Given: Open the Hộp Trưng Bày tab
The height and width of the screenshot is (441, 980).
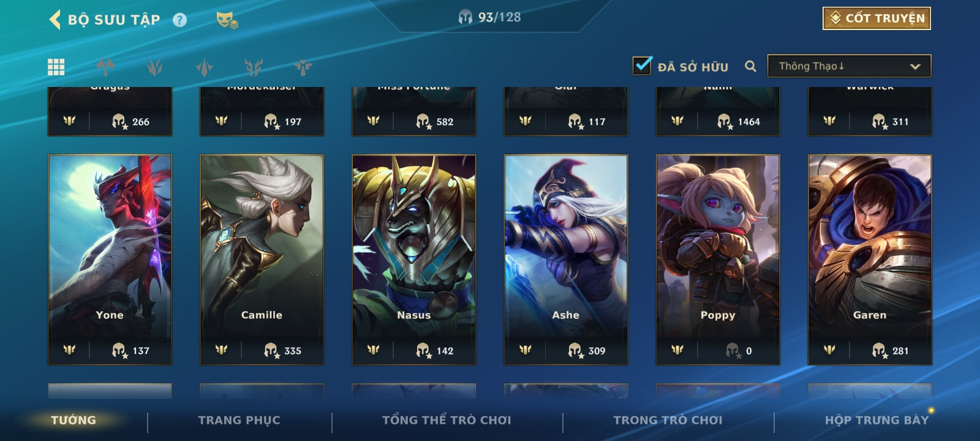Looking at the screenshot, I should 876,420.
